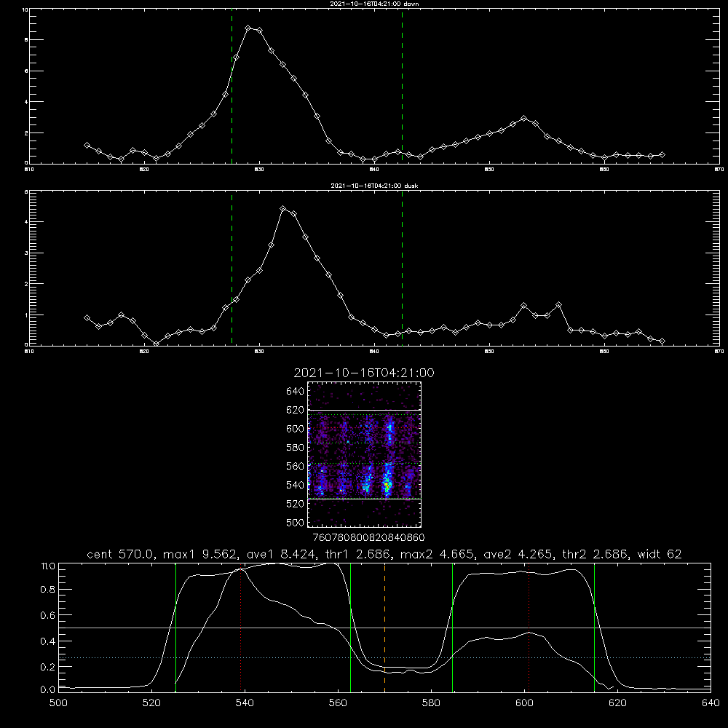
Task: Click the y-axis label 0.4 of bottom plot
Action: pos(47,641)
